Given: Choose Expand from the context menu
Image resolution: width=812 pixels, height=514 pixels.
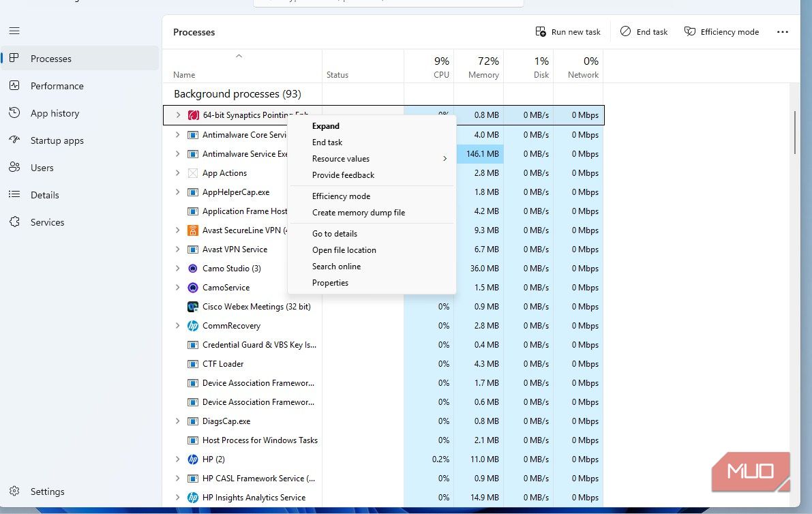Looking at the screenshot, I should tap(372, 126).
